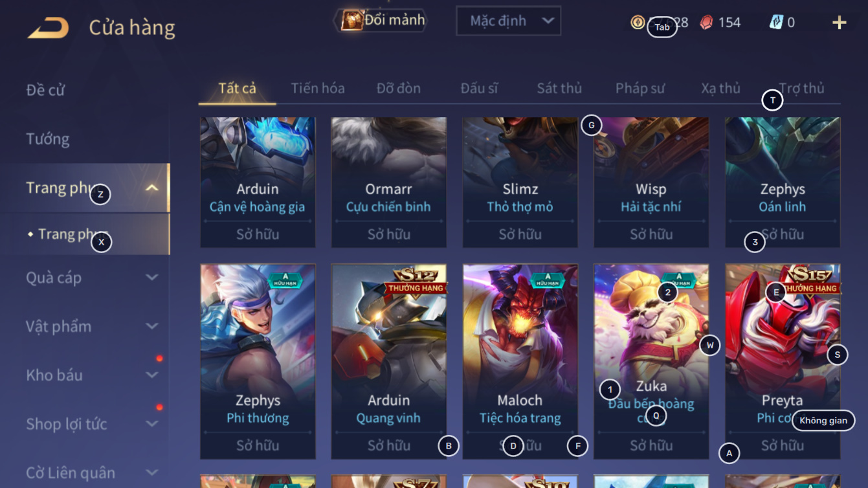Click the golden back arrow icon

(x=48, y=28)
